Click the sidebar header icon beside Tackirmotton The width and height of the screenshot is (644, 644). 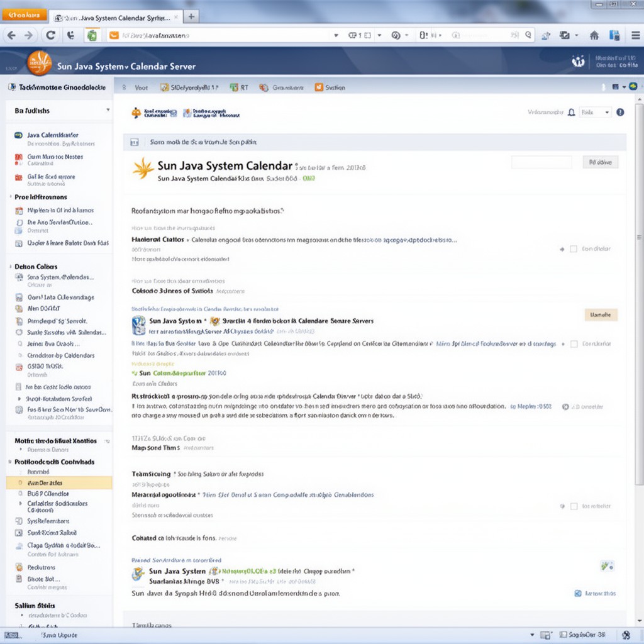click(13, 87)
